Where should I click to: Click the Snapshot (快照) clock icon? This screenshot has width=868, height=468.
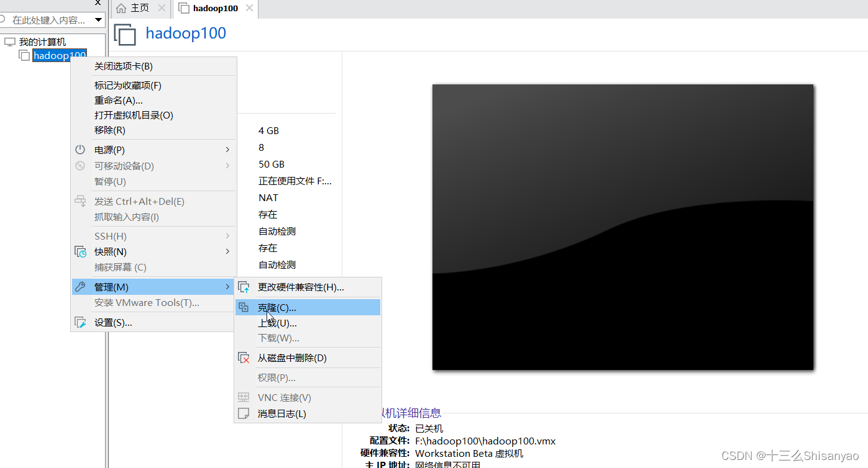[x=80, y=251]
